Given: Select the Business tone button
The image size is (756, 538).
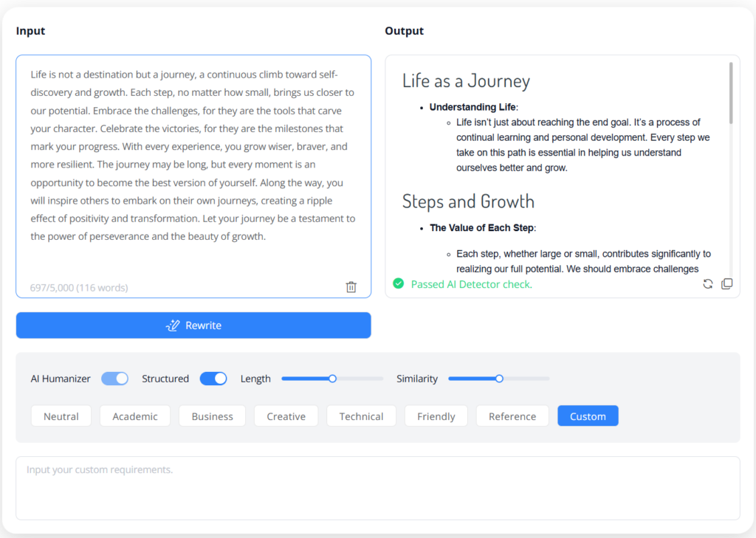Looking at the screenshot, I should click(x=212, y=416).
